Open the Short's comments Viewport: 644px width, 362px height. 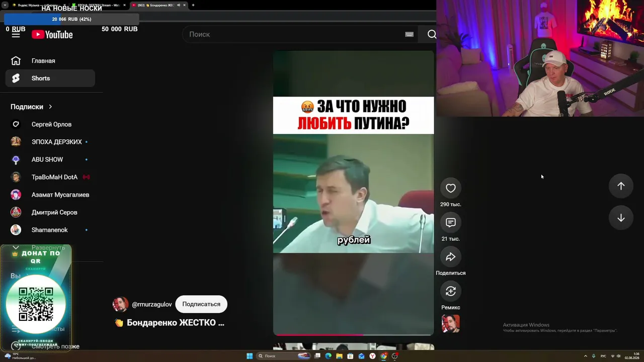click(x=451, y=222)
